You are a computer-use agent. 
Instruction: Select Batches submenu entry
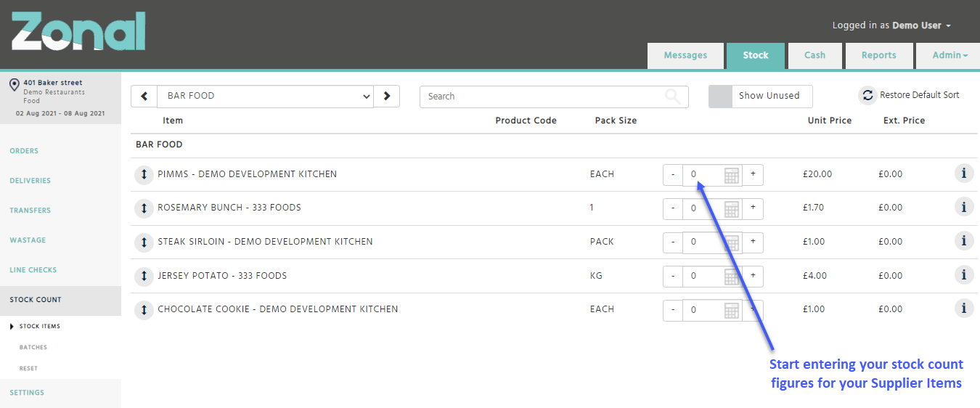[33, 348]
